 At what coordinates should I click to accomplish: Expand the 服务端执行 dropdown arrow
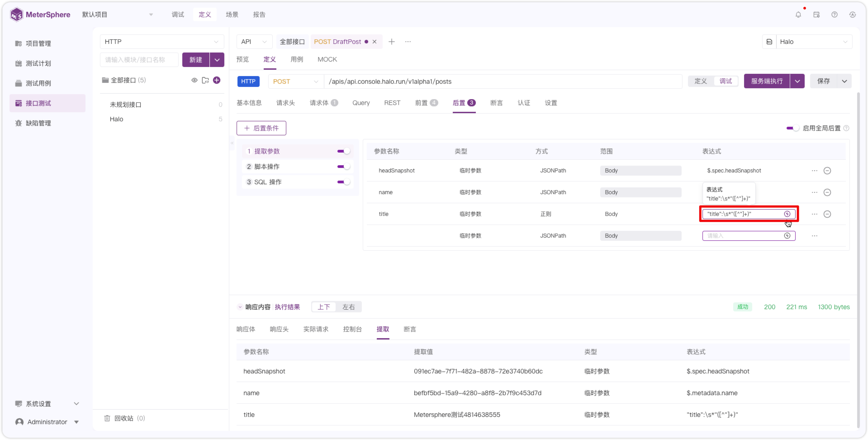click(x=797, y=81)
